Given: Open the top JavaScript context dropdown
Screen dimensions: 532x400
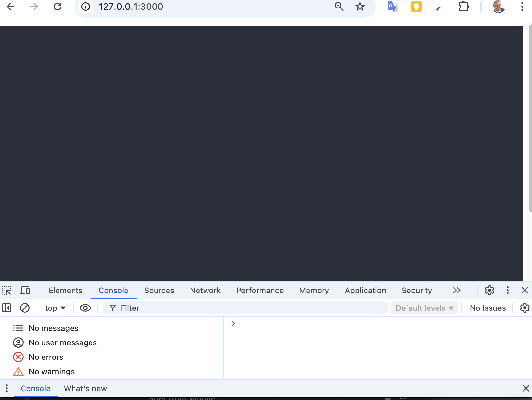Looking at the screenshot, I should click(x=55, y=308).
